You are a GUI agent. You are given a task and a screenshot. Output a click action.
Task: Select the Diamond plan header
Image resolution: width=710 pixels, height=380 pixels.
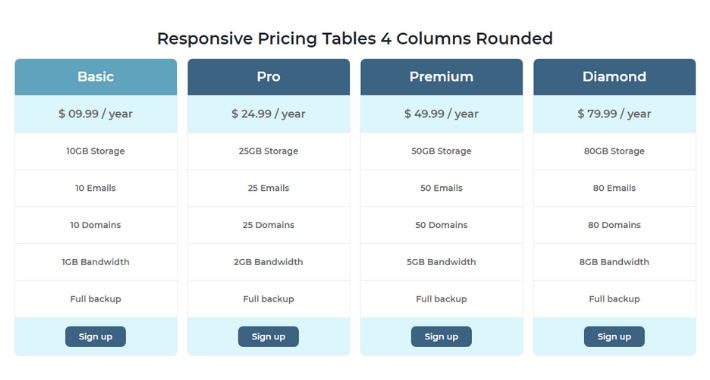[x=614, y=77]
